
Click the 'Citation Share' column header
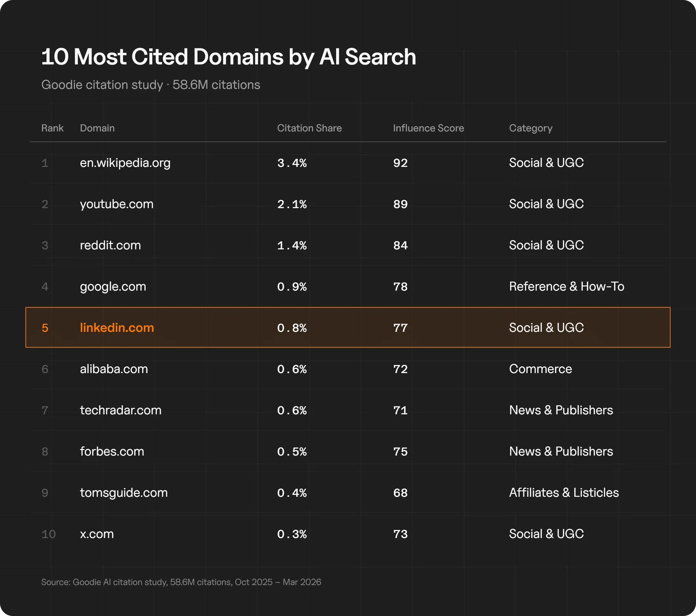(309, 128)
